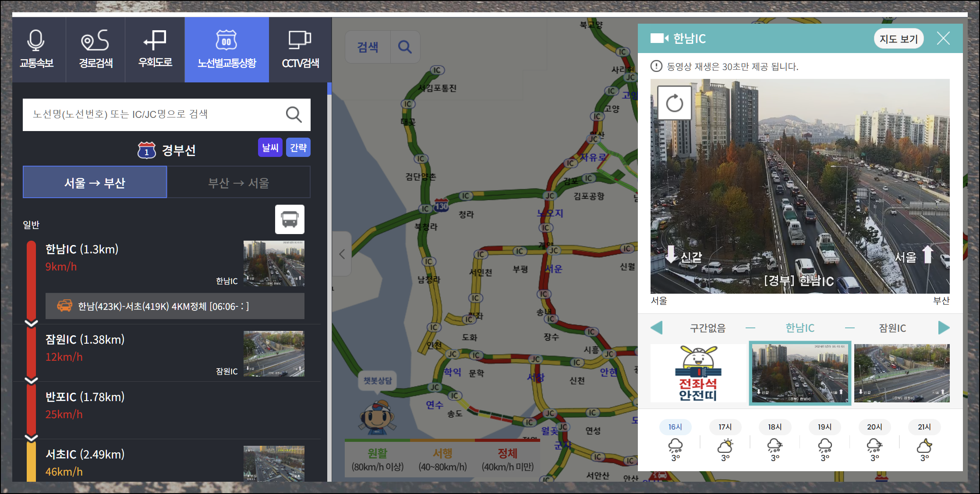The image size is (980, 494).
Task: Click the bus lane icon button
Action: pos(290,219)
